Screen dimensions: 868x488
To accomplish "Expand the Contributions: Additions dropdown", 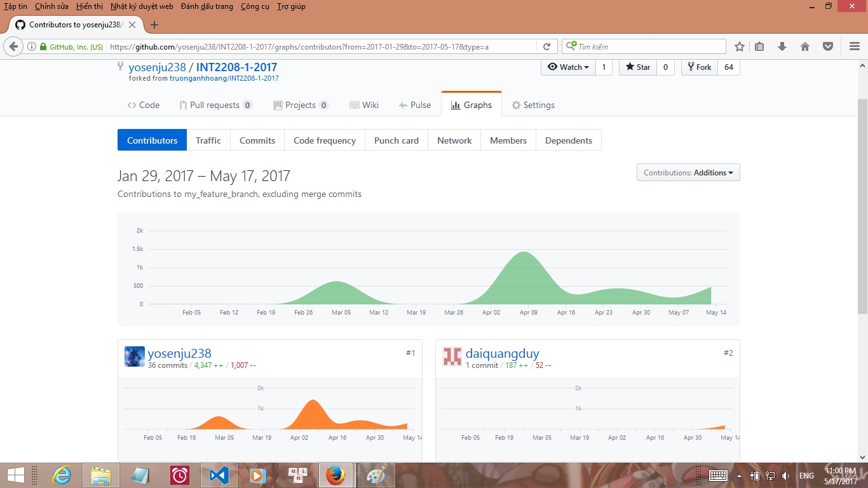I will 688,173.
